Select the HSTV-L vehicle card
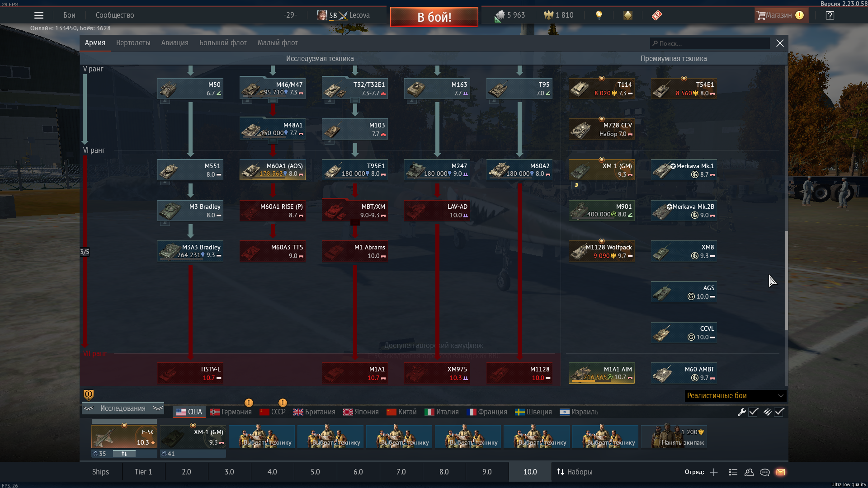 pyautogui.click(x=190, y=373)
